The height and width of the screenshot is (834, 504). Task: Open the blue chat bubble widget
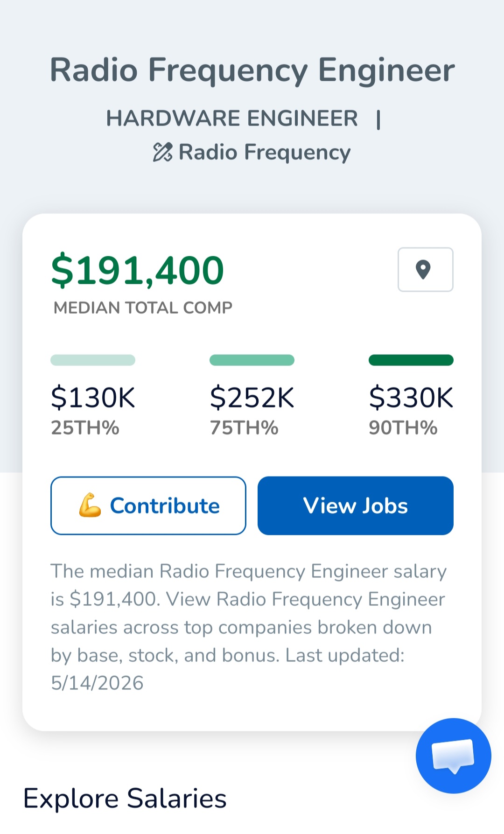(x=453, y=755)
